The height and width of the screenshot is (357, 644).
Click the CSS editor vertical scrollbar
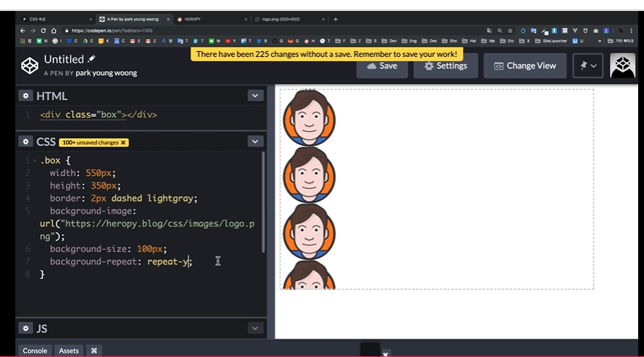click(x=264, y=202)
